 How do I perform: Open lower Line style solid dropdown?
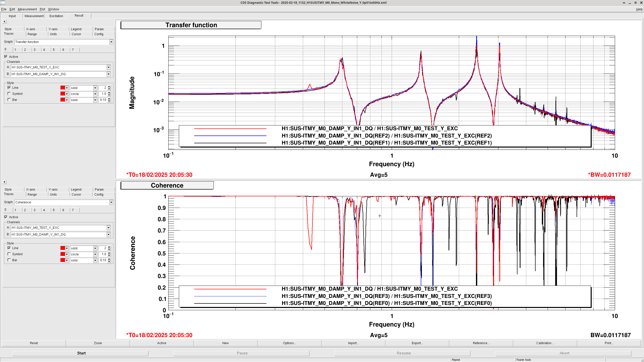95,248
